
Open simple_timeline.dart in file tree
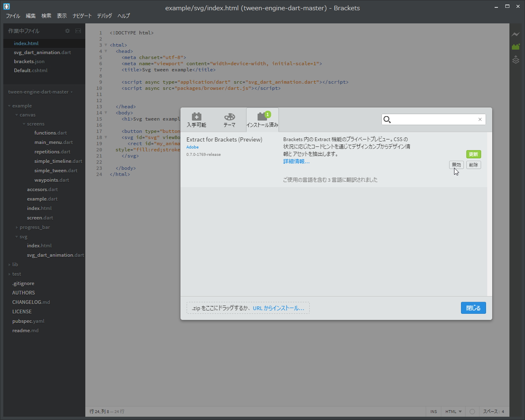(58, 161)
